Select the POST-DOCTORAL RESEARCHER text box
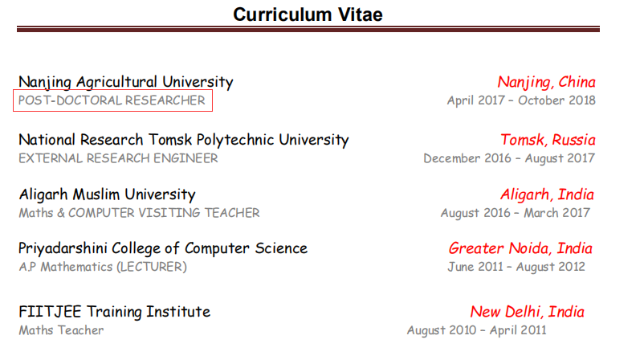This screenshot has width=644, height=356. click(x=113, y=101)
